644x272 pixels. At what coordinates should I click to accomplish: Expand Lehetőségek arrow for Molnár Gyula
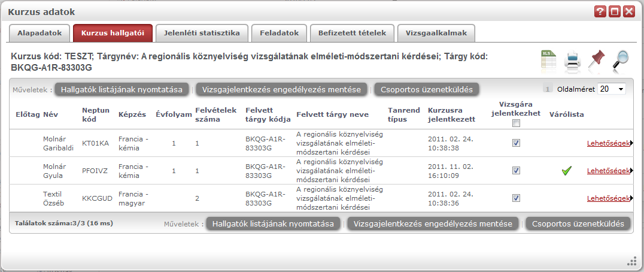631,171
